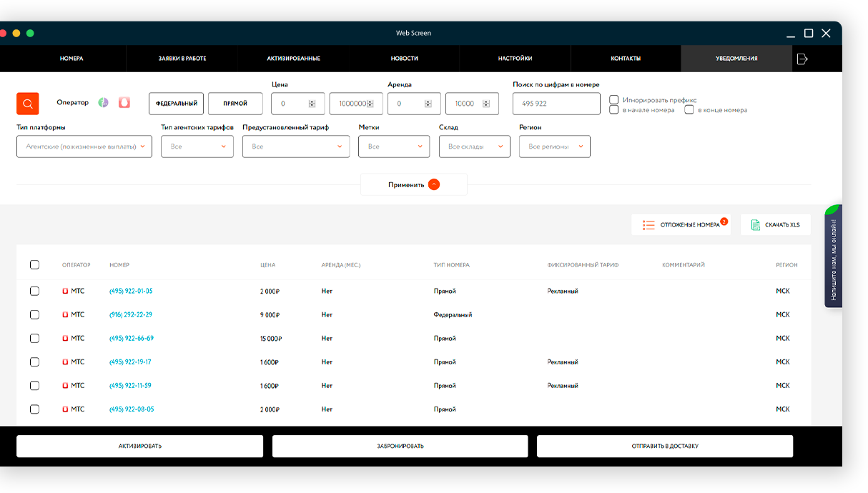Click spinner arrows on Цена maximum field
The height and width of the screenshot is (493, 868).
coord(370,104)
